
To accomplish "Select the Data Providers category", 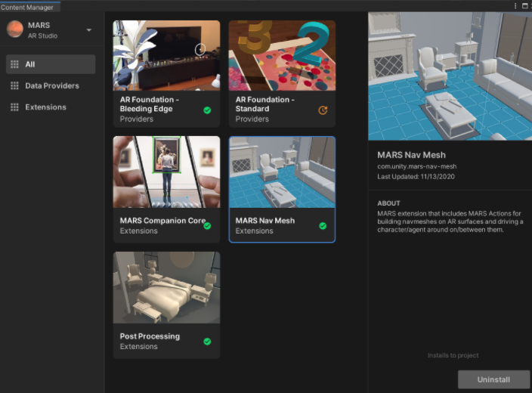I will coord(51,85).
